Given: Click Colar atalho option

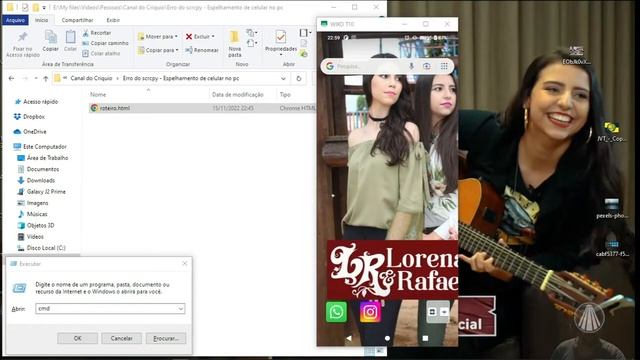Looking at the screenshot, I should 101,53.
